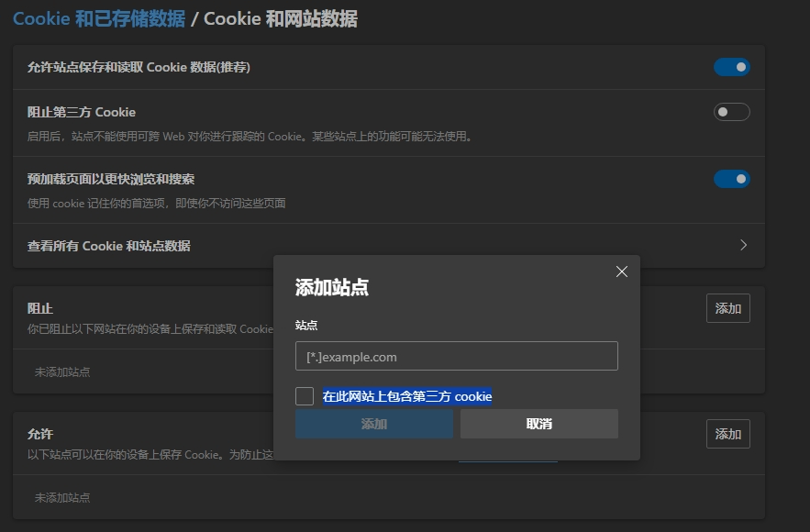This screenshot has height=532, width=810.
Task: Click the 阻止第三方 Cookie setting title
Action: [x=82, y=112]
